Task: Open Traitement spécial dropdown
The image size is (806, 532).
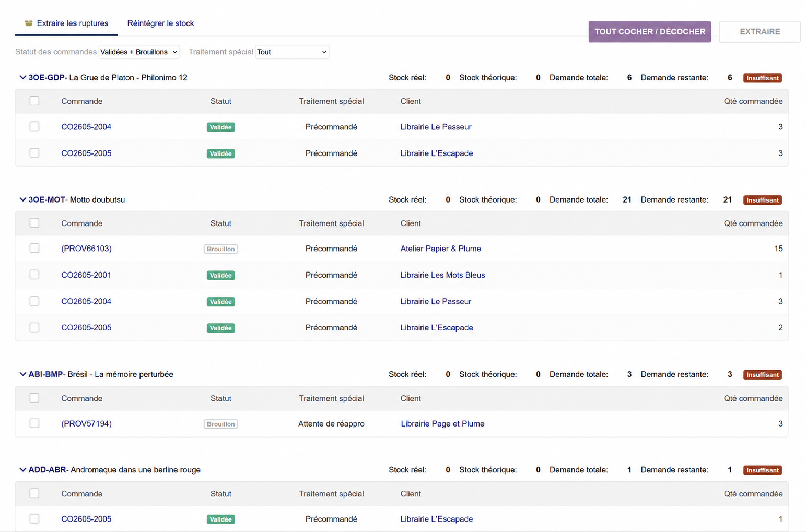Action: [x=292, y=52]
